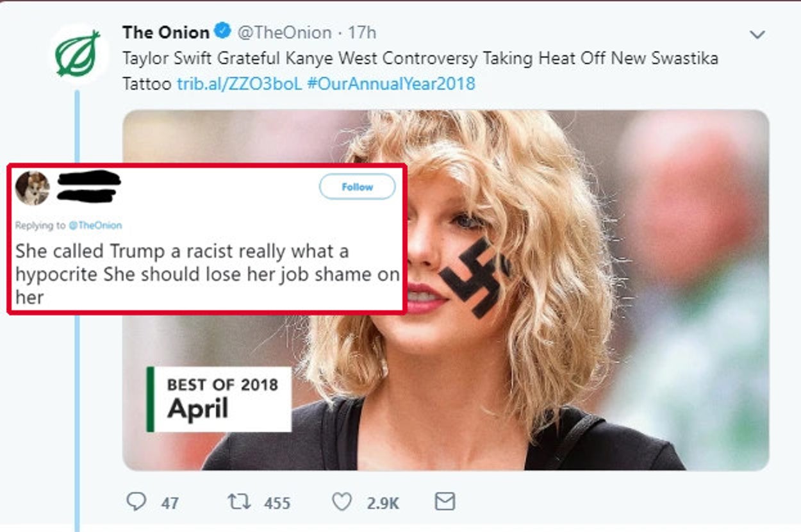Retweet using the retweet arrows icon
801x532 pixels.
coord(238,501)
